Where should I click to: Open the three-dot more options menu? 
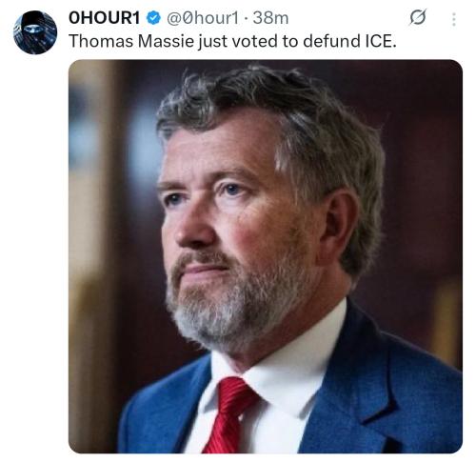[x=454, y=19]
